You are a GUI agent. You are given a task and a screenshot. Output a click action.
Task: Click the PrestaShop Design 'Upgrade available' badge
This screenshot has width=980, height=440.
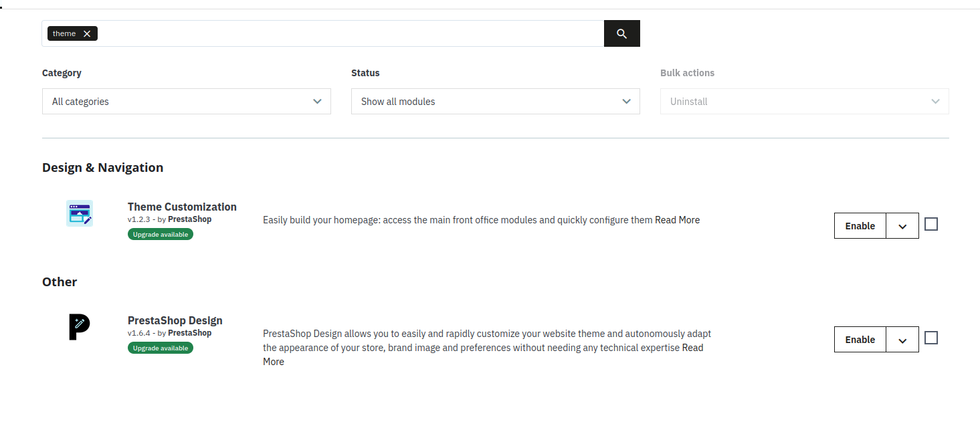pyautogui.click(x=161, y=348)
